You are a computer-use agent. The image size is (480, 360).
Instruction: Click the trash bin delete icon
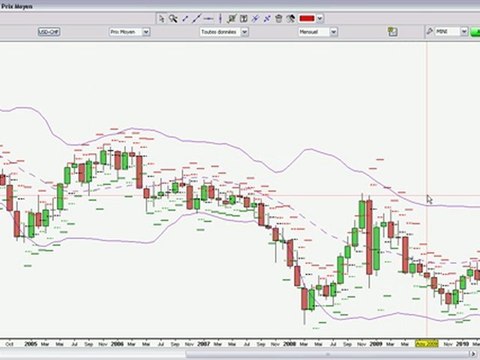279,19
